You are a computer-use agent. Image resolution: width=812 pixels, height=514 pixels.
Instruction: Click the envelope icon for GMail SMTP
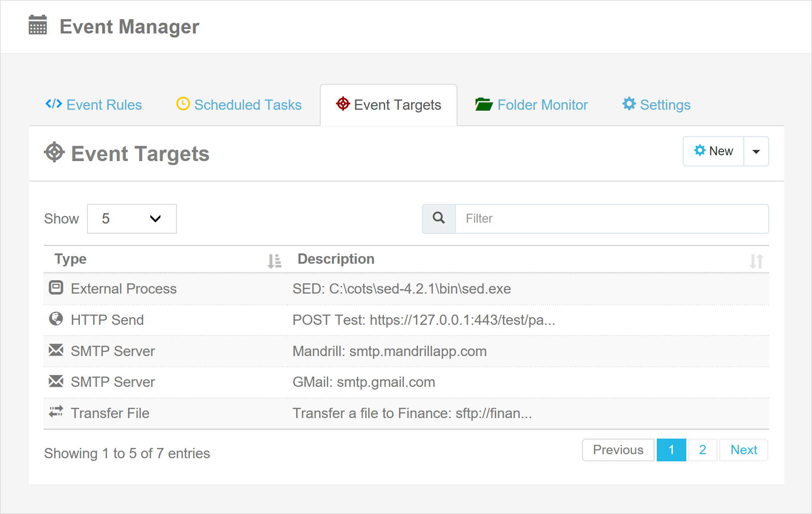point(56,381)
